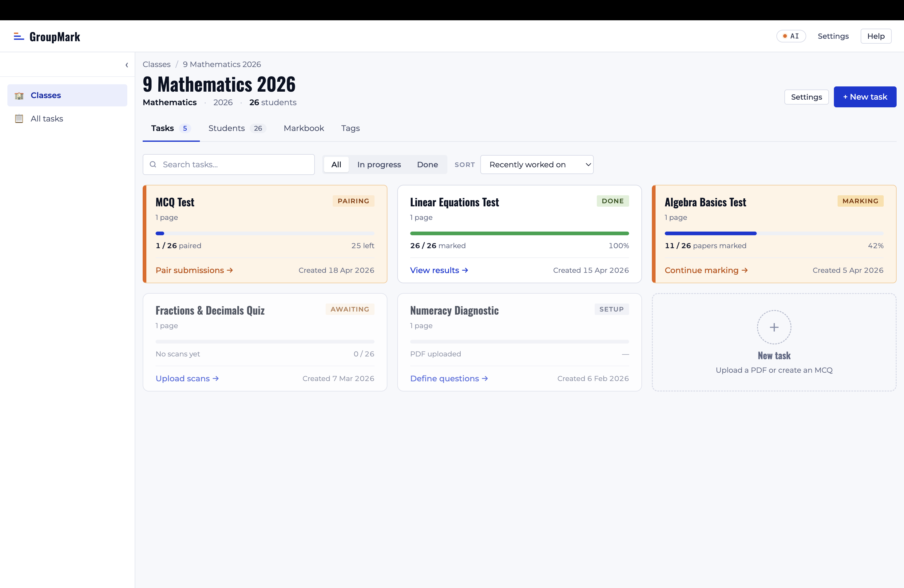This screenshot has height=588, width=904.
Task: Click the AI status indicator icon
Action: click(786, 36)
